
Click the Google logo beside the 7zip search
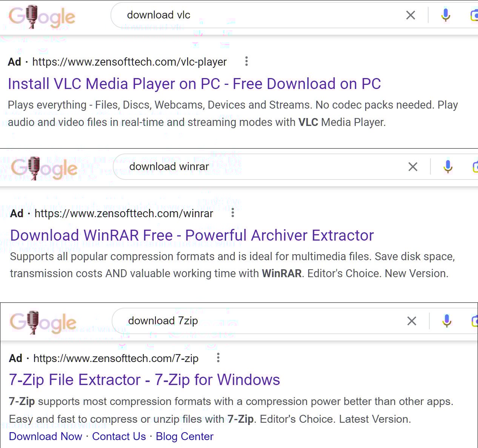(x=43, y=322)
